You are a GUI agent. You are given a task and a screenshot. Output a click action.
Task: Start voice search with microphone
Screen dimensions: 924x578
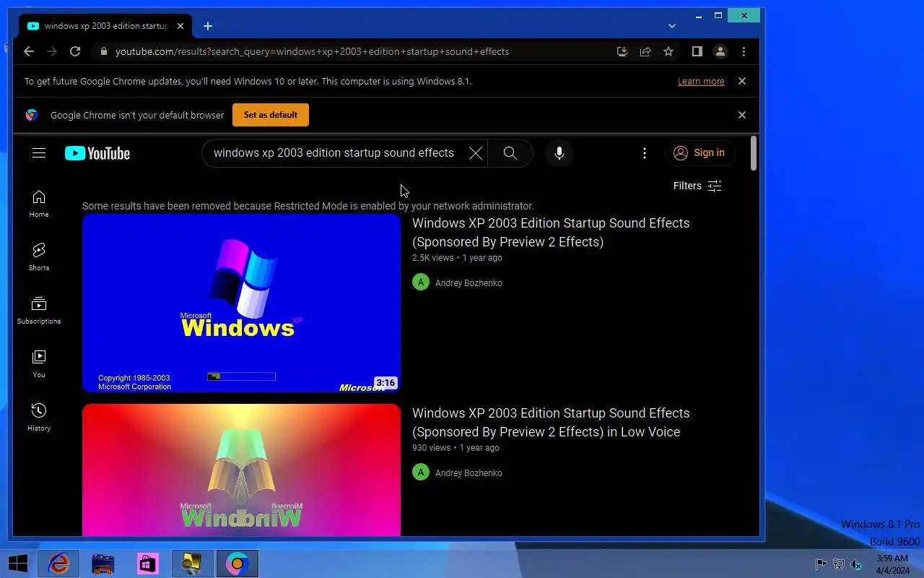559,153
